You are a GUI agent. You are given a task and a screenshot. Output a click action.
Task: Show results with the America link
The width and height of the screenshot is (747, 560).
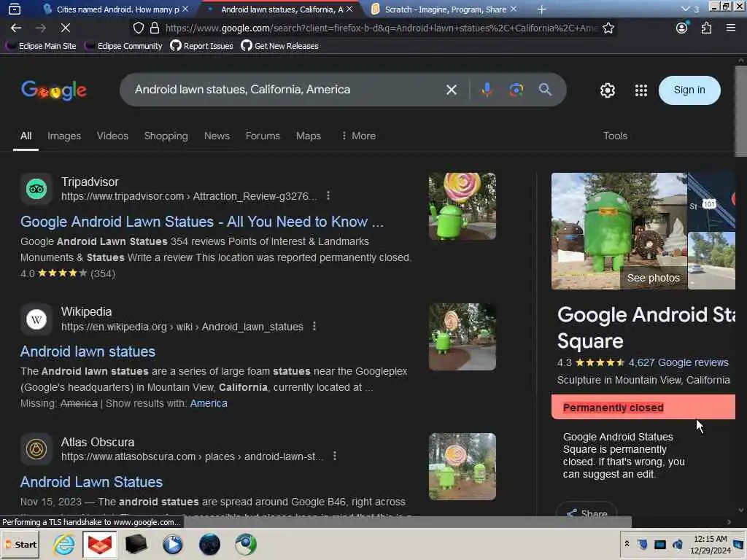[x=209, y=403]
